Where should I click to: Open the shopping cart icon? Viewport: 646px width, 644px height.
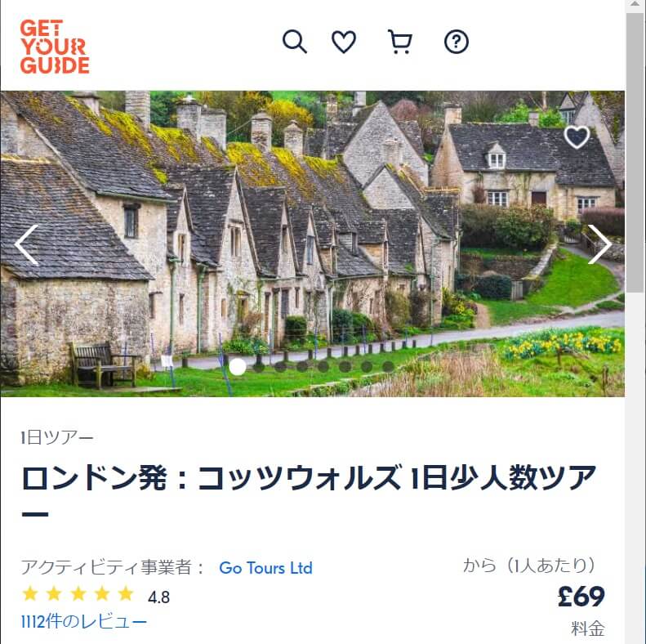[400, 42]
